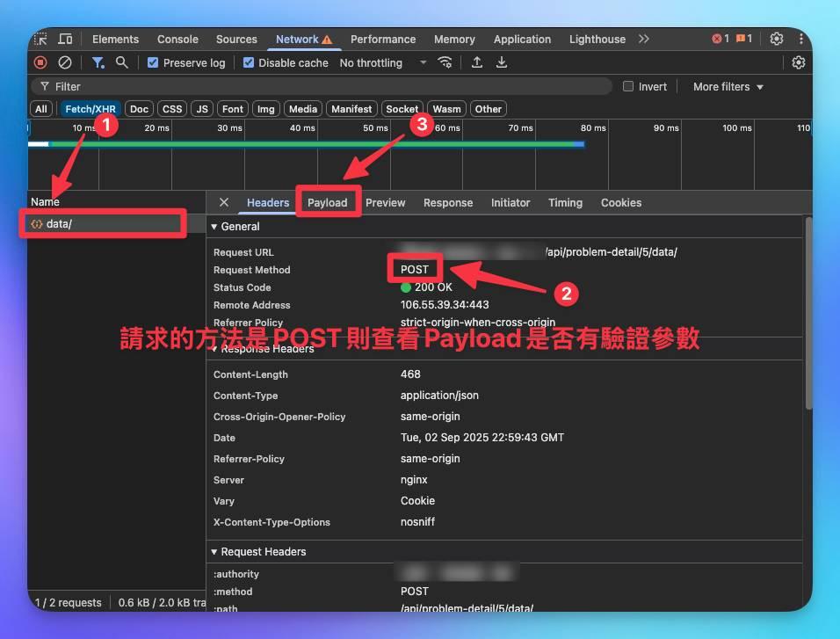
Task: Export HAR file download icon
Action: coord(502,62)
